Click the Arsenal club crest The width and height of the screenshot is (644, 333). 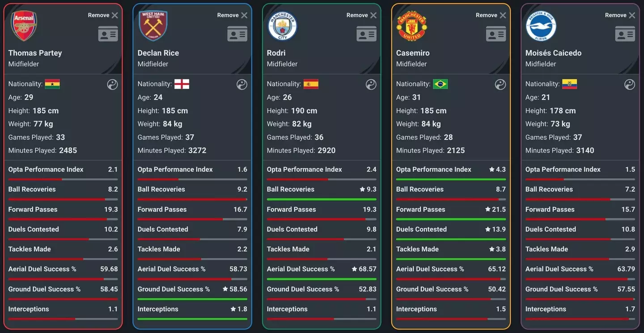tap(24, 26)
